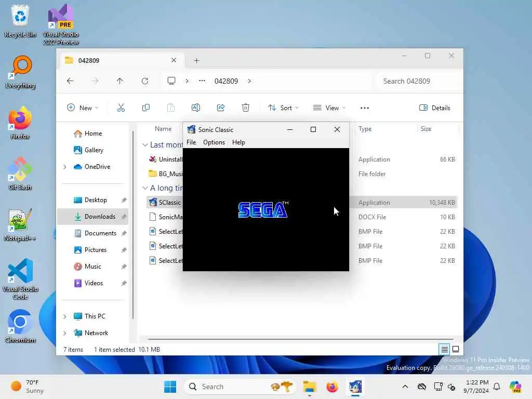Add a new Explorer tab
Image resolution: width=532 pixels, height=399 pixels.
pyautogui.click(x=196, y=61)
